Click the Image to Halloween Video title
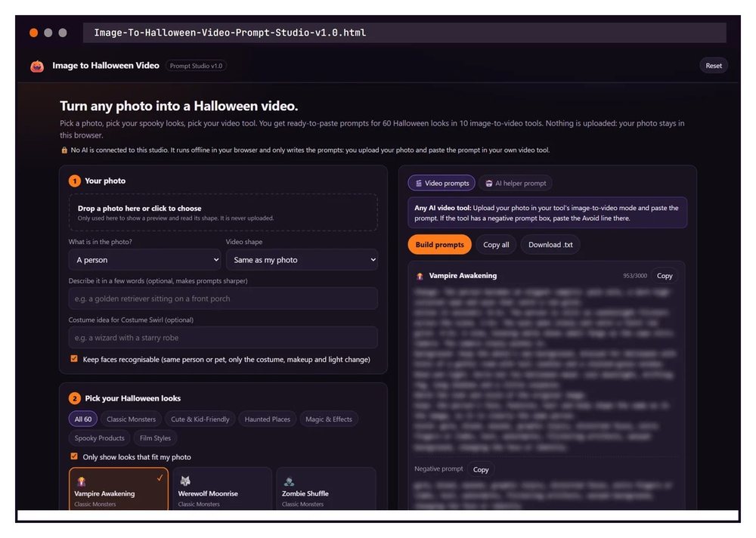This screenshot has height=538, width=756. [x=106, y=66]
